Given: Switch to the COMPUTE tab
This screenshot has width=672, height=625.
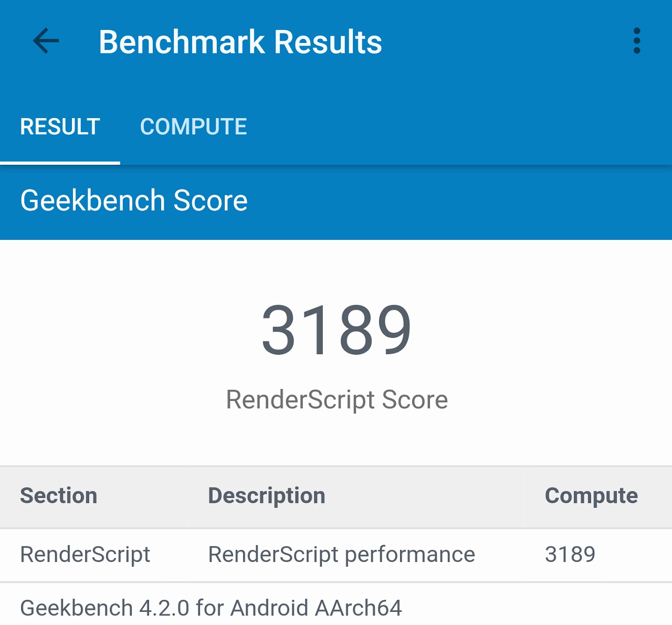Looking at the screenshot, I should click(x=193, y=126).
